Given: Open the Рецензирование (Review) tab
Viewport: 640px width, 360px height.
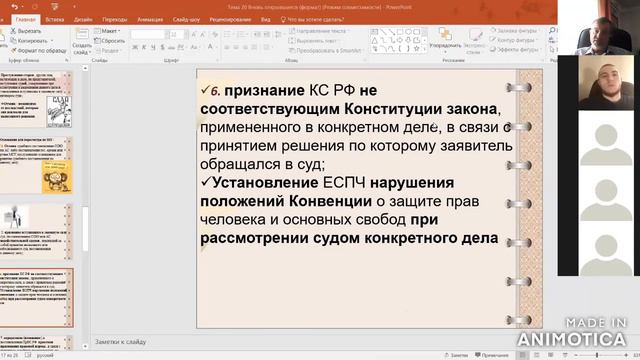Looking at the screenshot, I should pyautogui.click(x=230, y=19).
